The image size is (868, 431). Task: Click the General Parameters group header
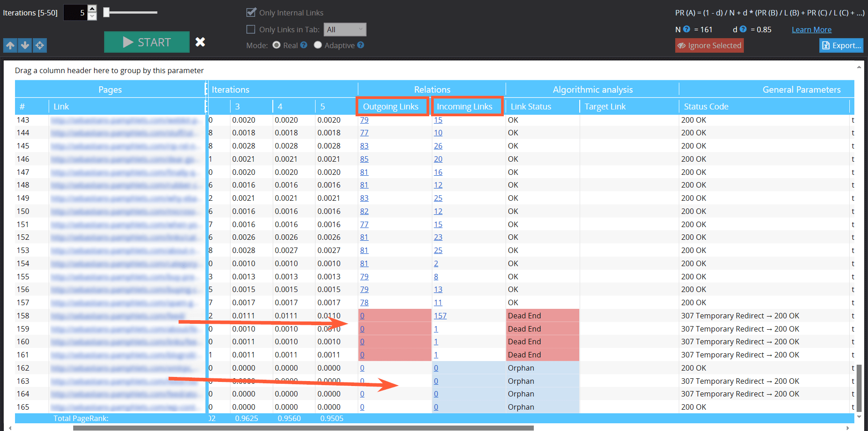point(767,89)
